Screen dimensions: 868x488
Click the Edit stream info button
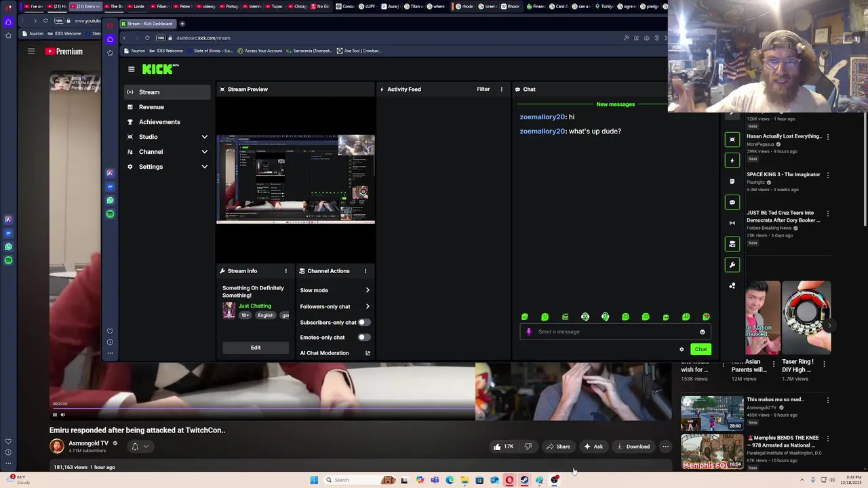click(x=256, y=348)
